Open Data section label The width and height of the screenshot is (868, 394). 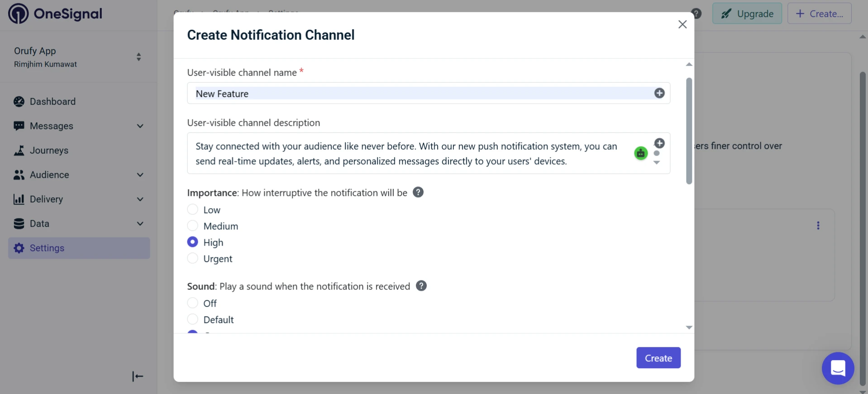tap(39, 223)
